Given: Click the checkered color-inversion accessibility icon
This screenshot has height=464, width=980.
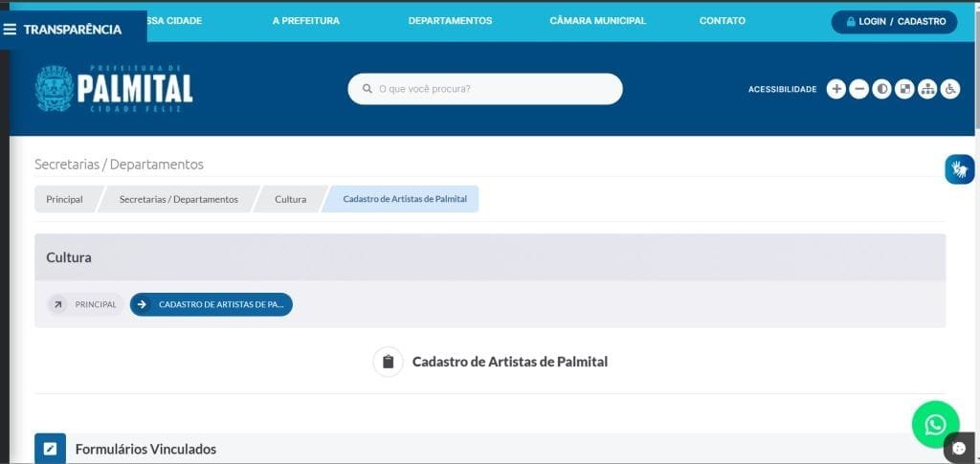Looking at the screenshot, I should 904,89.
